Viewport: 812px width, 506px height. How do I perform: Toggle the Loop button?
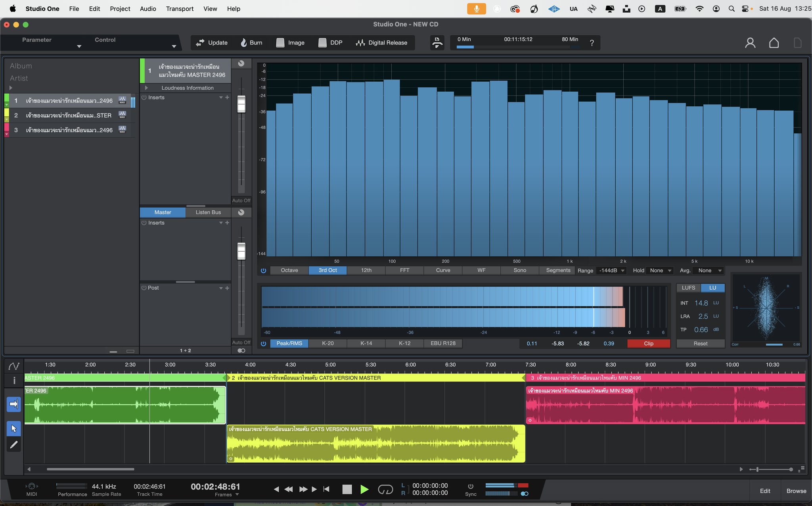point(385,489)
